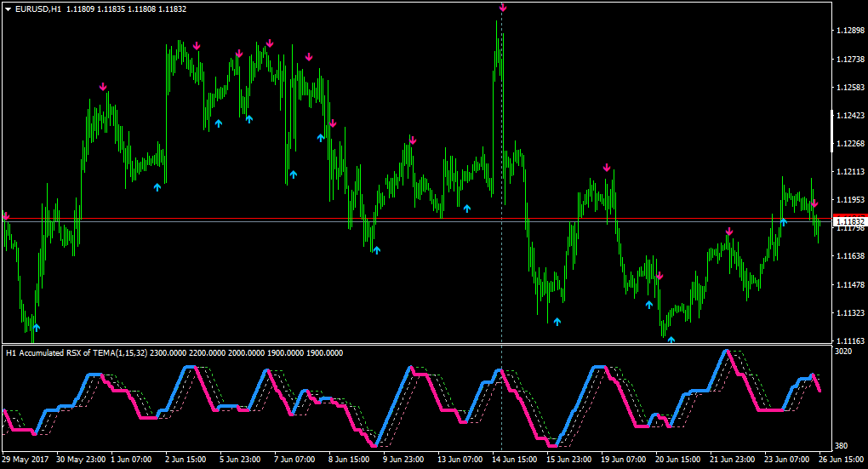Screen dimensions: 868x469
Task: Click time axis label 13 Jun 07:00
Action: click(460, 460)
